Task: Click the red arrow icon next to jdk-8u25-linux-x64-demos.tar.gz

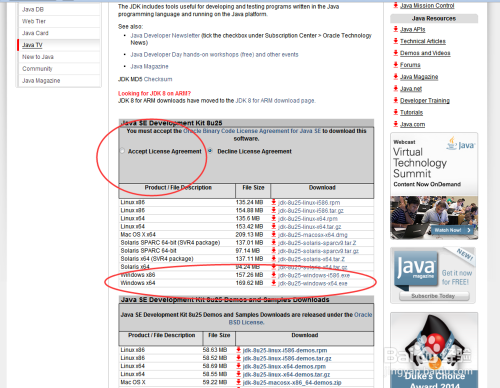Action: click(x=239, y=374)
